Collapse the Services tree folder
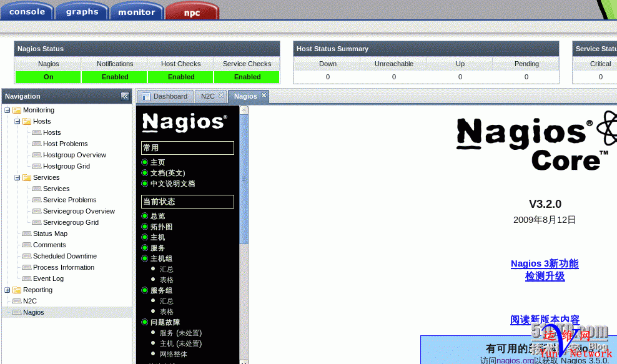617x364 pixels. pos(17,177)
